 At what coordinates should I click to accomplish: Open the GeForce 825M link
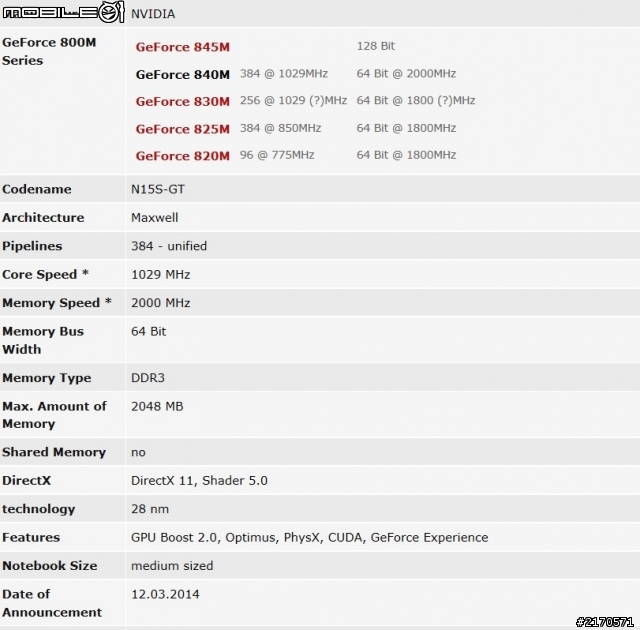point(182,129)
